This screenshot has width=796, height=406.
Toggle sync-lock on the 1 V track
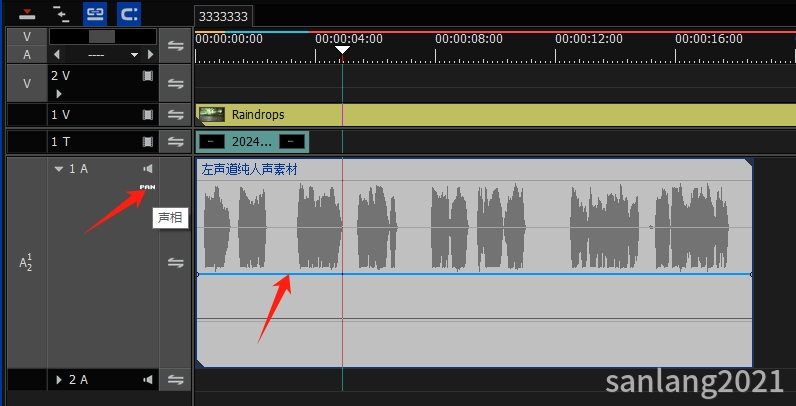[176, 115]
